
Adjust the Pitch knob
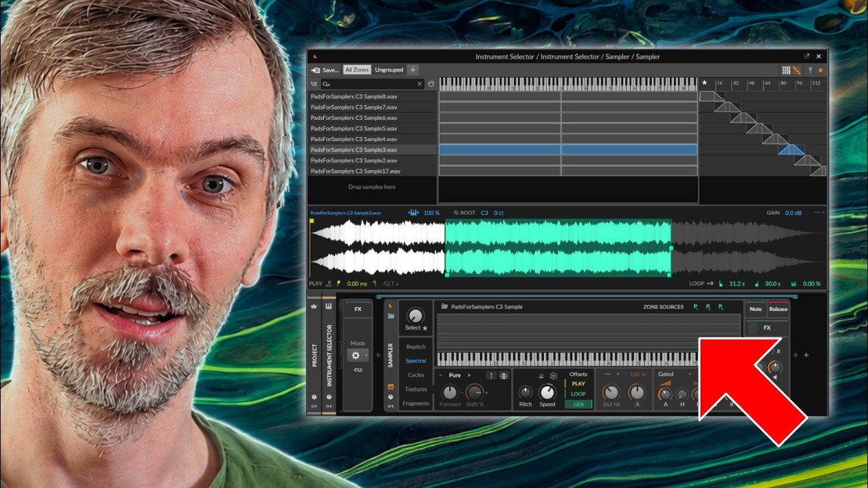point(525,392)
